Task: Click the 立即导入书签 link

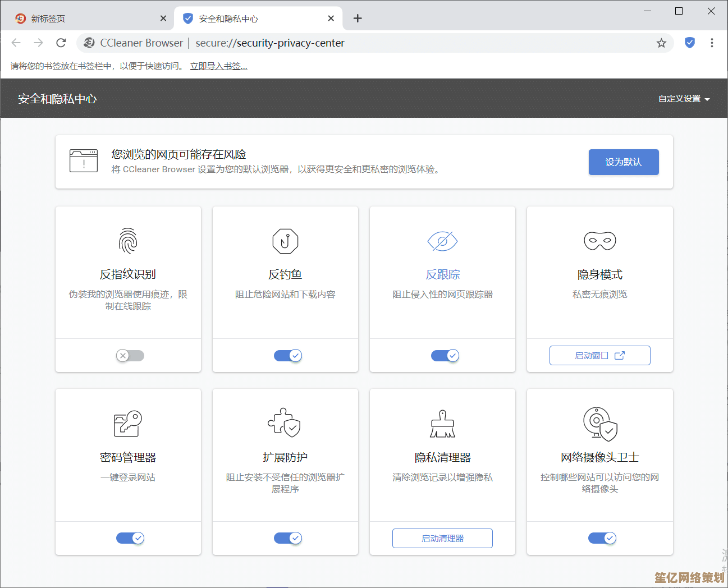Action: (x=218, y=66)
